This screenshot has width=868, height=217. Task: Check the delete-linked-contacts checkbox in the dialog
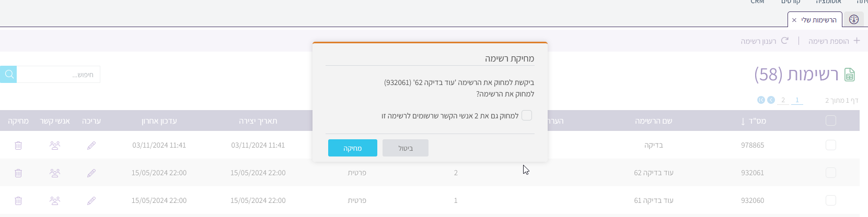pyautogui.click(x=527, y=115)
